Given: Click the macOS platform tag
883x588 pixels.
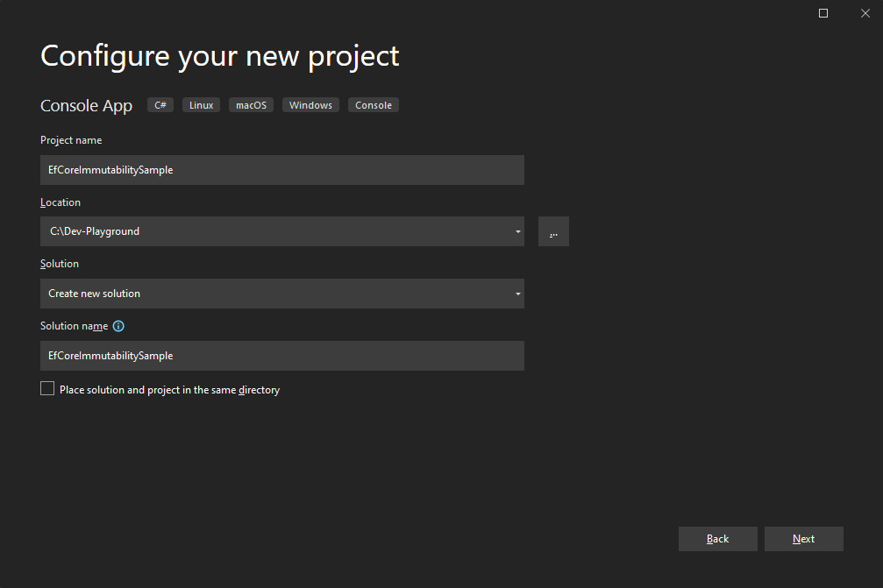Looking at the screenshot, I should 252,105.
